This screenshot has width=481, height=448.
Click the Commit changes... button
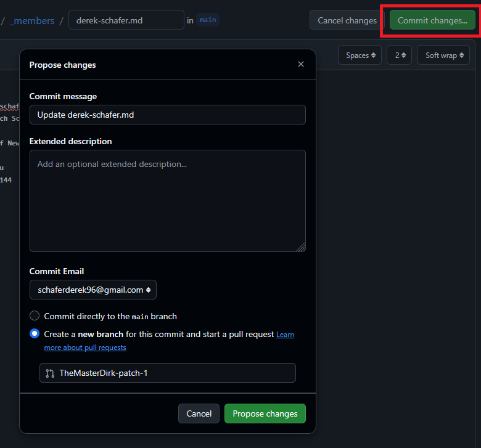coord(432,20)
